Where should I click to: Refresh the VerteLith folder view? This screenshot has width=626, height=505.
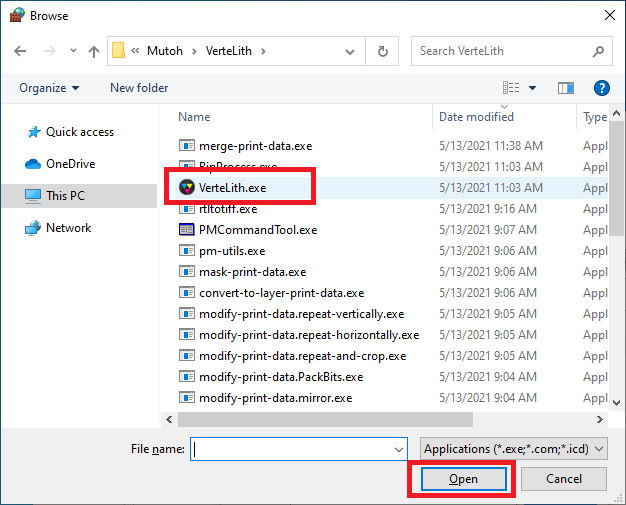point(382,51)
